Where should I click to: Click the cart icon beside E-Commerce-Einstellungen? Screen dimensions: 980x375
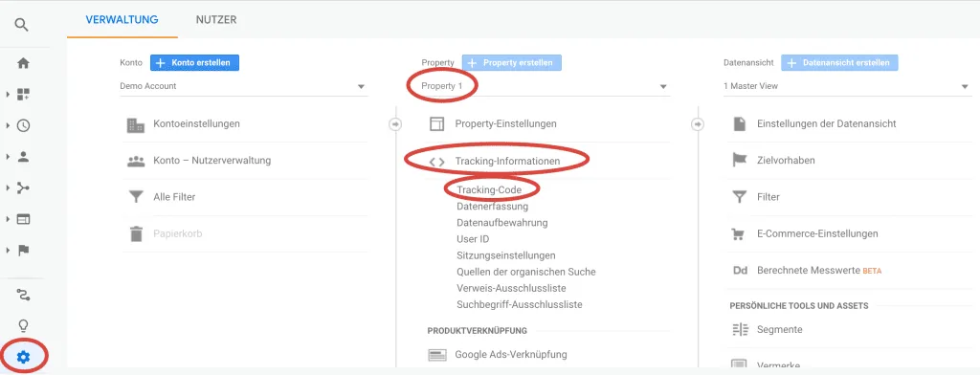click(x=740, y=234)
